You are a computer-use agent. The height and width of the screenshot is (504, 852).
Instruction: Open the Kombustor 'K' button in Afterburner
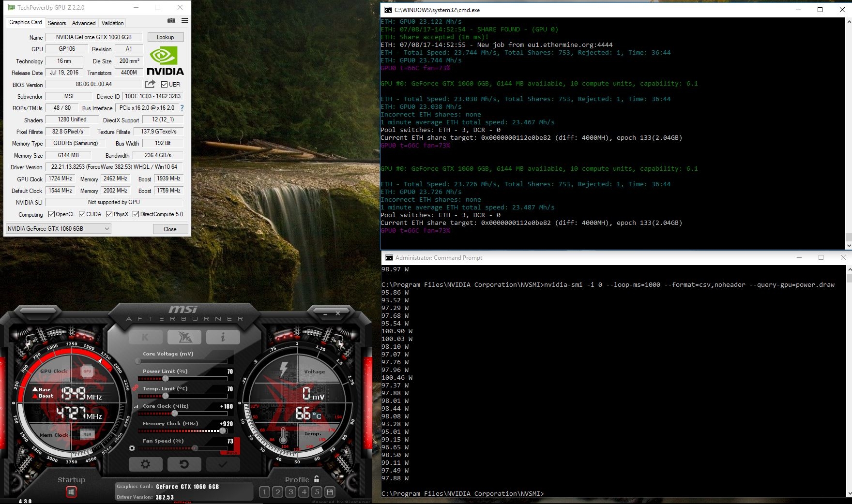coord(145,337)
